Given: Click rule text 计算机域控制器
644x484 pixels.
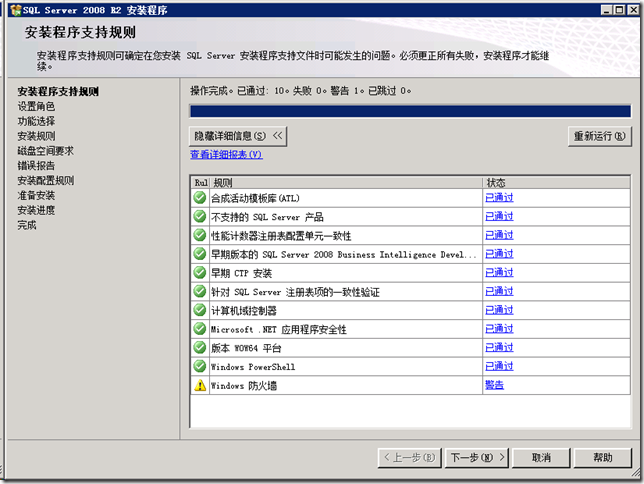Looking at the screenshot, I should (x=244, y=311).
